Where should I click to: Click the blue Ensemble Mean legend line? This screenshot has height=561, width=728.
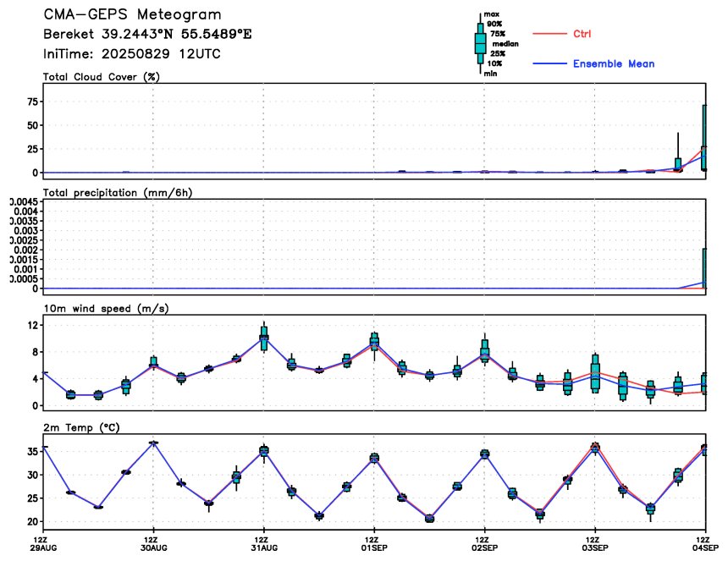tap(549, 63)
